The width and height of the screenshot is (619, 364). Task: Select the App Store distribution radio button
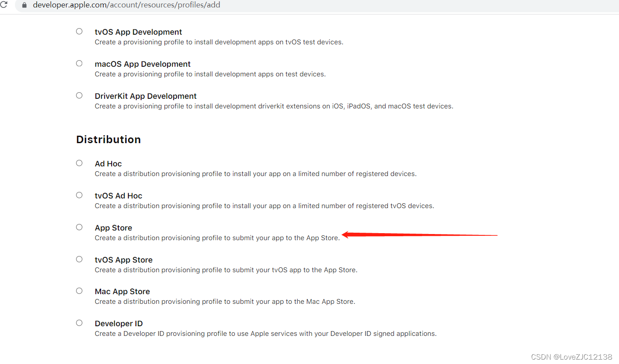pyautogui.click(x=79, y=227)
